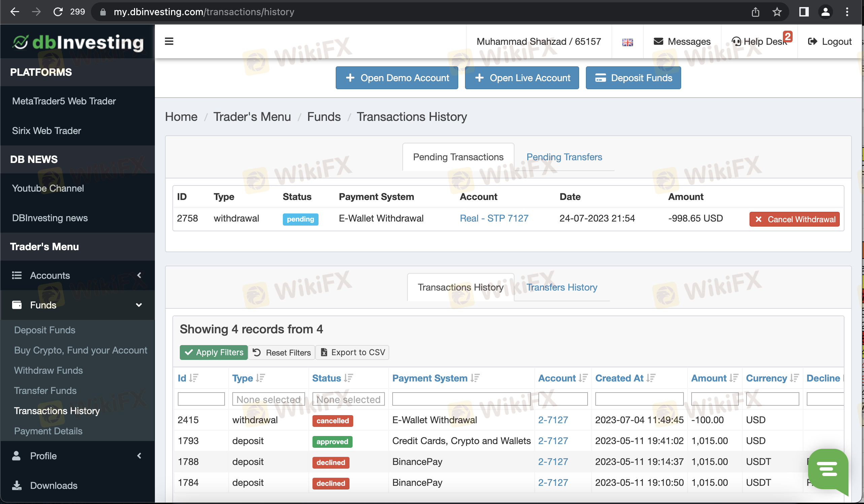This screenshot has width=864, height=504.
Task: Click the Deposit Funds blue button
Action: [633, 78]
